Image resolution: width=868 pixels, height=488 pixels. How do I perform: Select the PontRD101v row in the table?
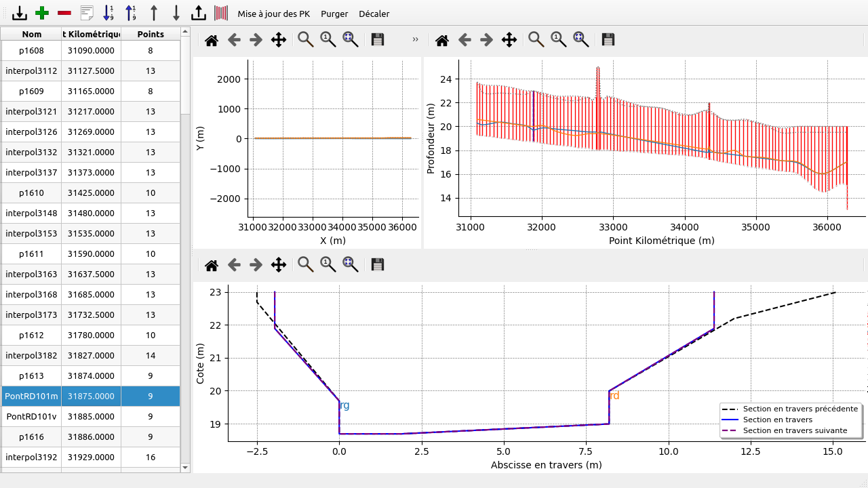(31, 416)
